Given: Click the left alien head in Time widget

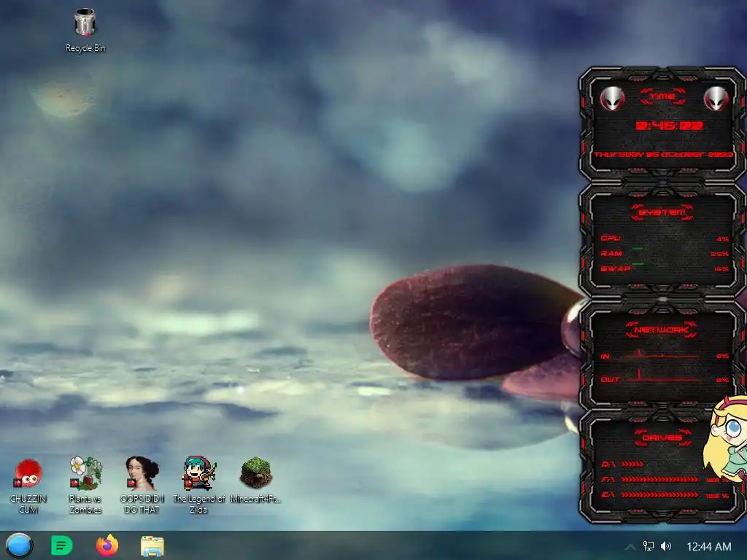Looking at the screenshot, I should coord(612,99).
